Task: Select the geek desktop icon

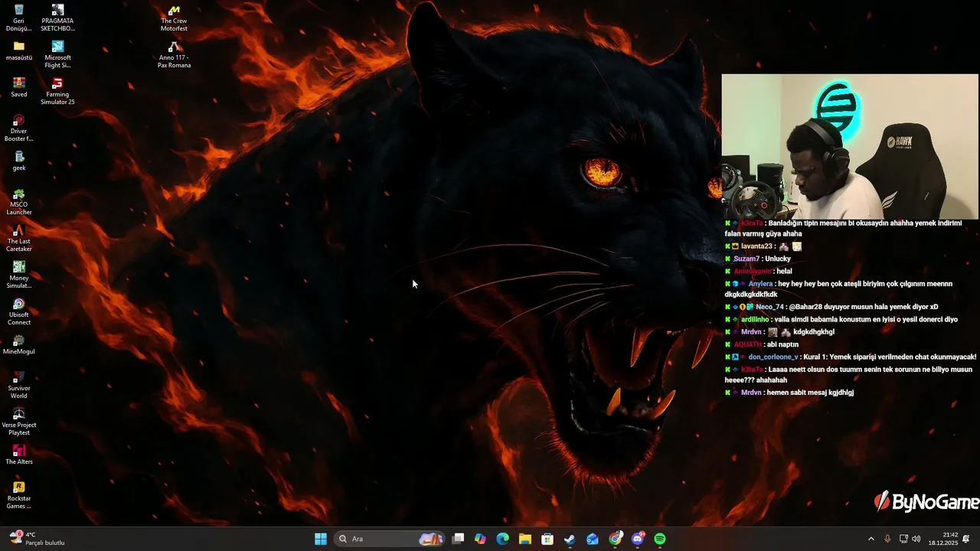Action: coord(19,161)
